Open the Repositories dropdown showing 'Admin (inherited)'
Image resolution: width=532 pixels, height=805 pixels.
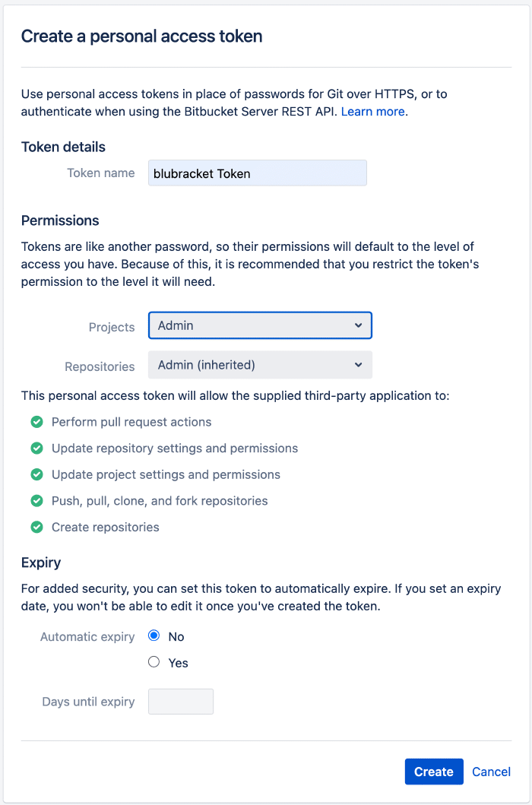point(260,365)
